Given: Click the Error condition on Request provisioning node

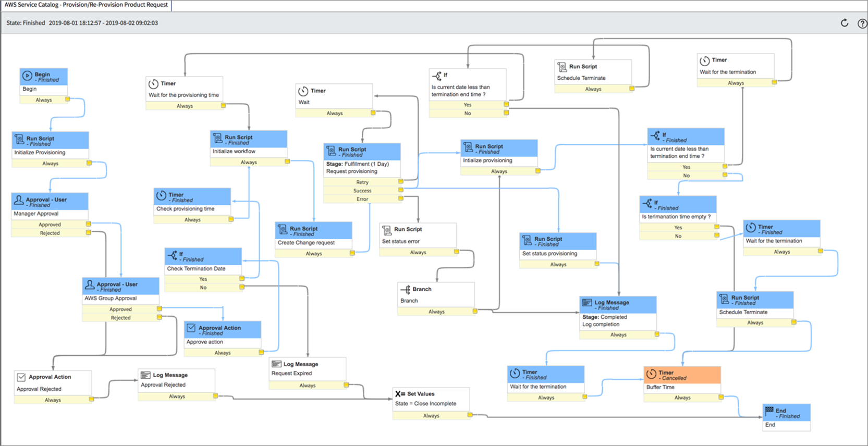Looking at the screenshot, I should tap(362, 199).
